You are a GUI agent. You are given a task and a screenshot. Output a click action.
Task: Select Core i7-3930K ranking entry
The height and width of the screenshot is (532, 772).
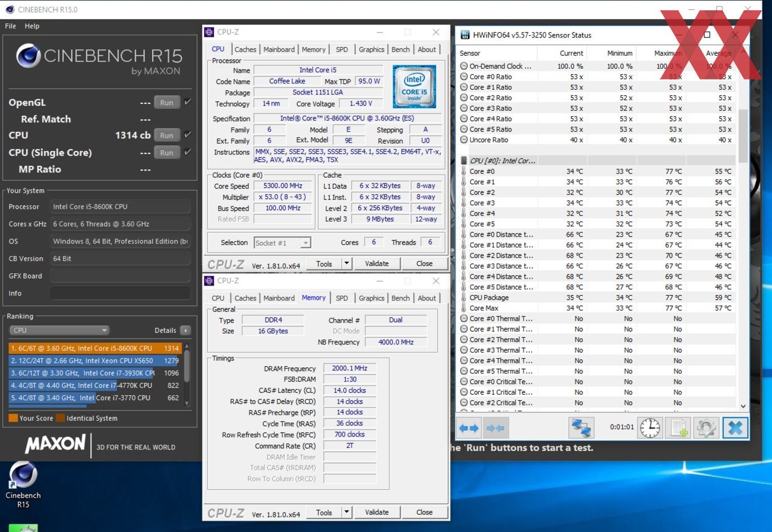pyautogui.click(x=95, y=373)
